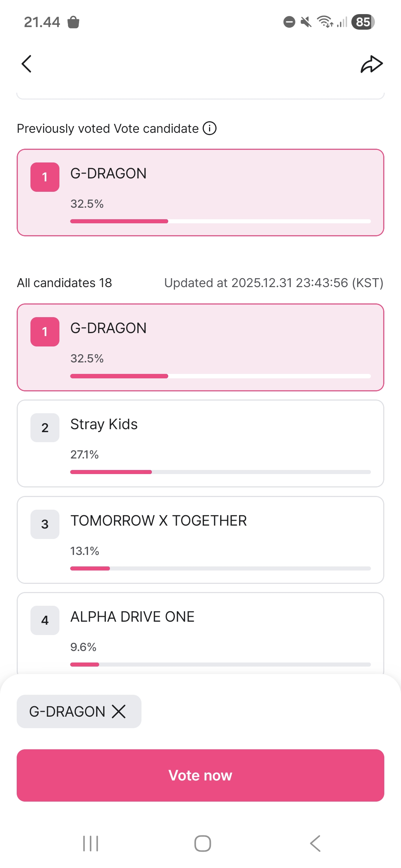Tap rank 2 badge for Stray Kids
Screen dimensions: 401x868
[45, 428]
